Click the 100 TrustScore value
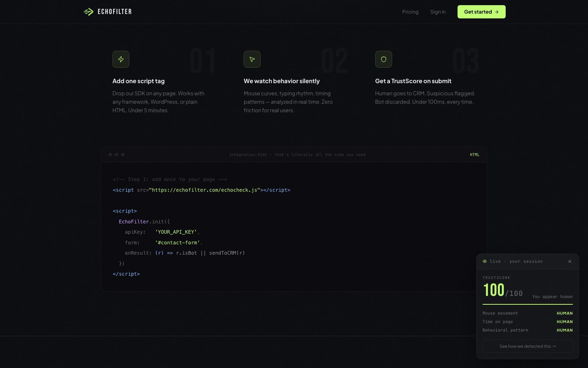Viewport: 588px width, 368px height. pos(494,290)
